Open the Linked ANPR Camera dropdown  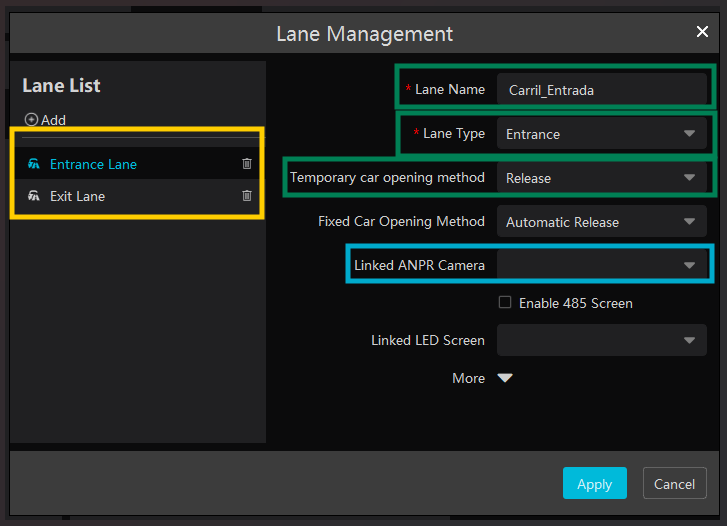601,265
